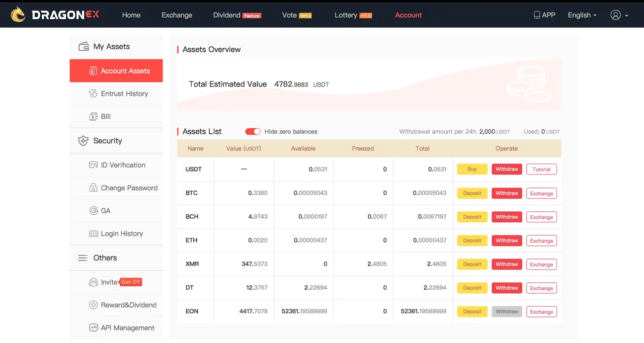Click BCH freezed amount 0.0067
The image size is (644, 343).
377,217
